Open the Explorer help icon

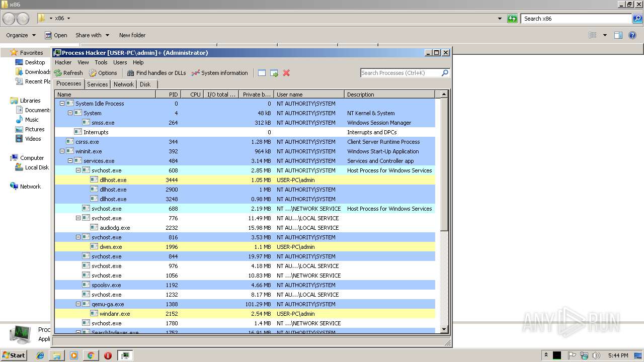pyautogui.click(x=632, y=35)
